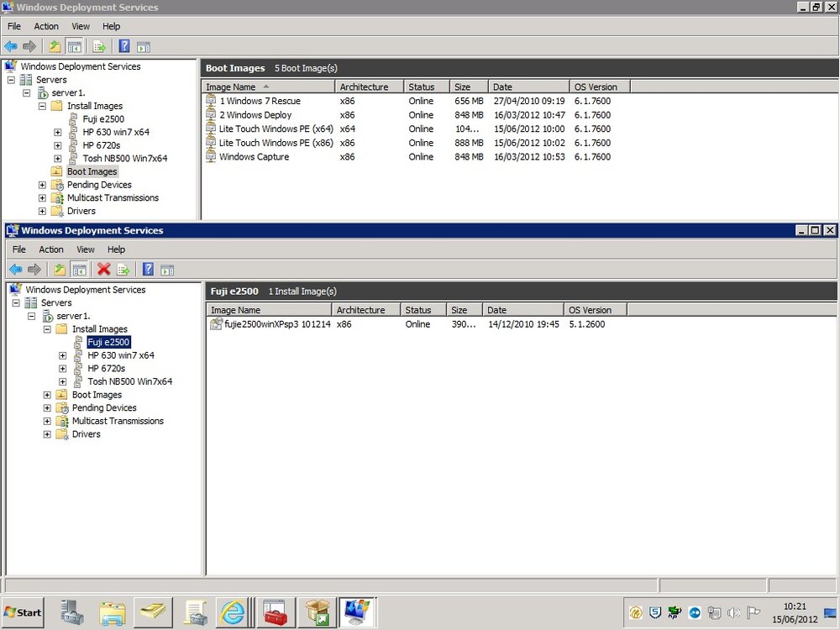
Task: Open Windows Explorer folder icon on taskbar
Action: tap(113, 612)
